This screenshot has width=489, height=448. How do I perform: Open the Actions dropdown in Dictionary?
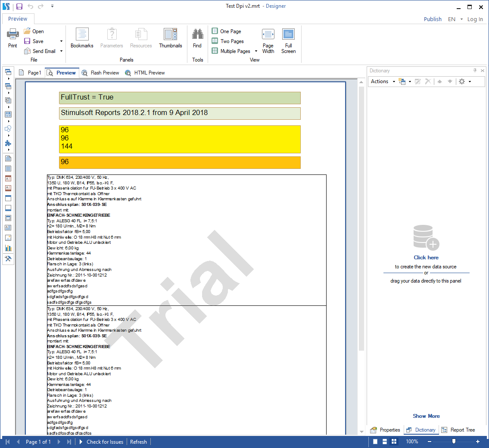point(383,81)
